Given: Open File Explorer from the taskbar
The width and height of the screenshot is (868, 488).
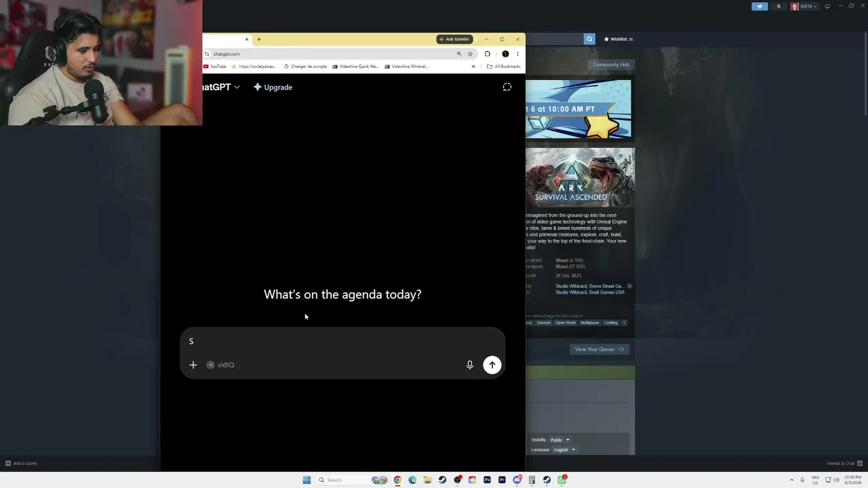Looking at the screenshot, I should point(427,480).
